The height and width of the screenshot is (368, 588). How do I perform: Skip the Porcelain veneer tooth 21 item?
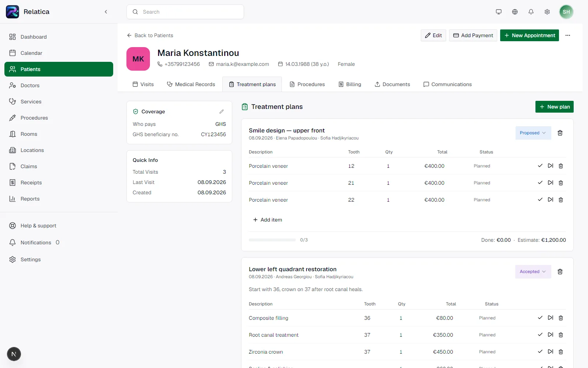[551, 183]
